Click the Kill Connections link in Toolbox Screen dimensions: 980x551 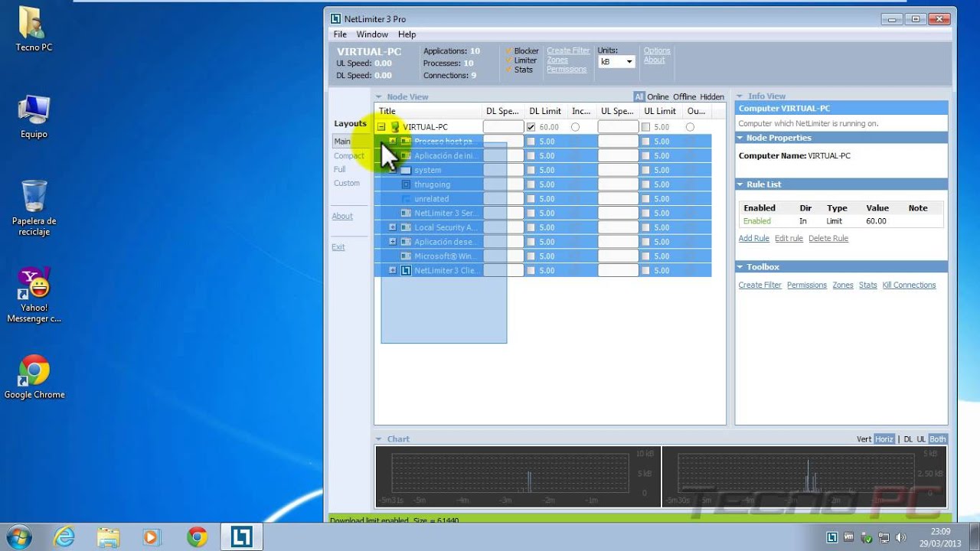909,285
